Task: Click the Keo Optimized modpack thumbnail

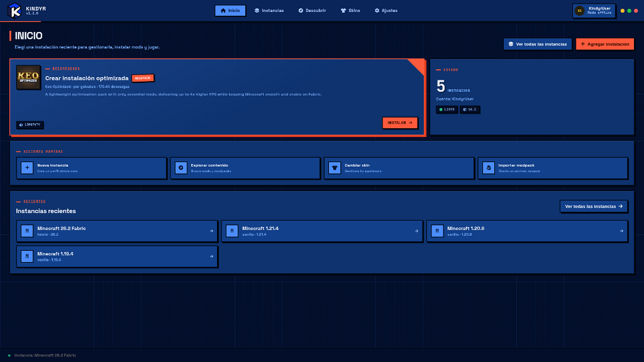Action: pyautogui.click(x=28, y=77)
